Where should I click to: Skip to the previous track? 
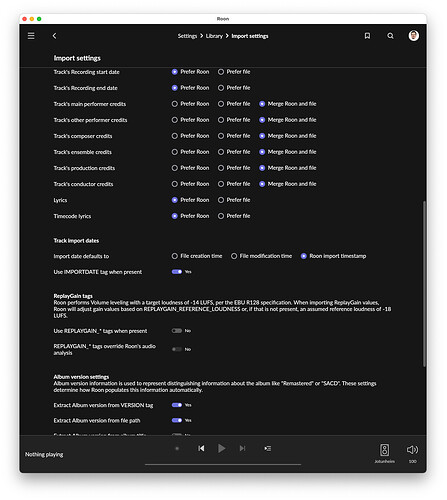(x=201, y=448)
